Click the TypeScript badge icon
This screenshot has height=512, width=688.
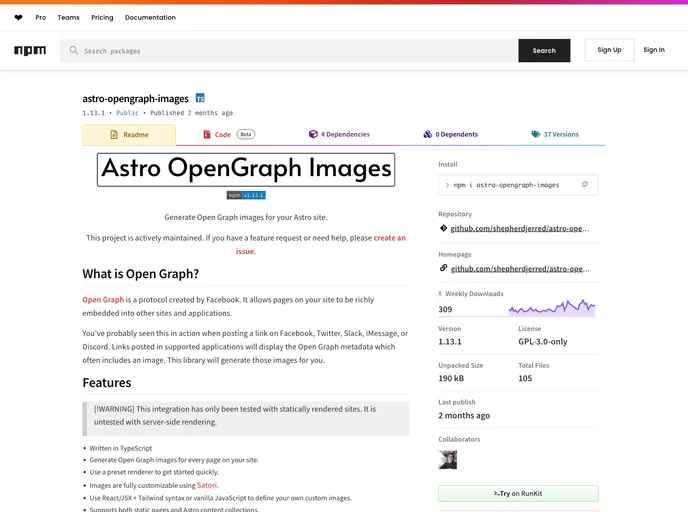click(200, 98)
